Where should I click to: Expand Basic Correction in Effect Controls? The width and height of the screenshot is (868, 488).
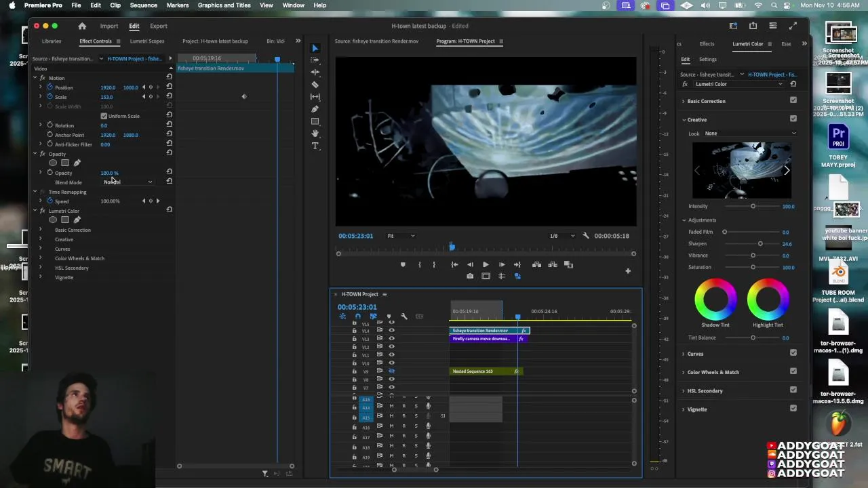(40, 230)
